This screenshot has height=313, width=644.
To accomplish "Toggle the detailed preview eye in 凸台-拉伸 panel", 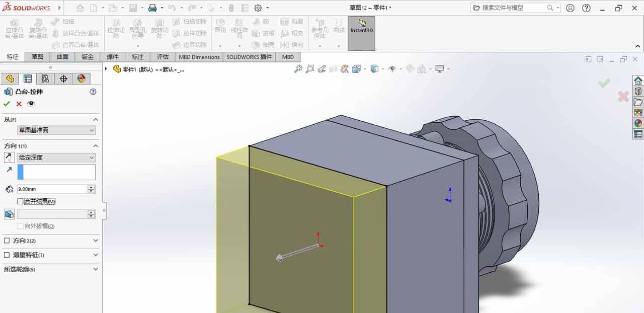I will coord(31,104).
